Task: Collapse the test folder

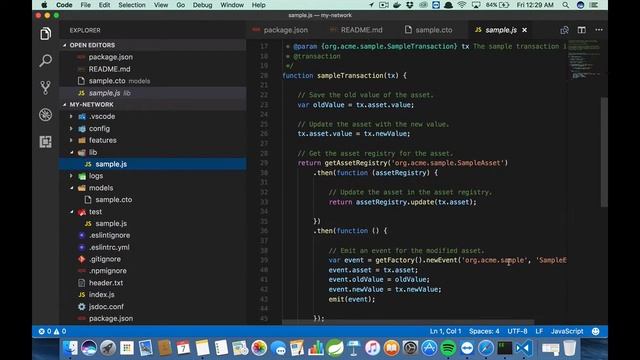Action: click(71, 212)
